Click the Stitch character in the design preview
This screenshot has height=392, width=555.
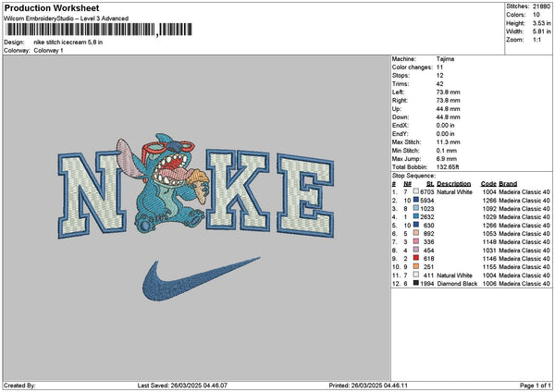tap(164, 182)
